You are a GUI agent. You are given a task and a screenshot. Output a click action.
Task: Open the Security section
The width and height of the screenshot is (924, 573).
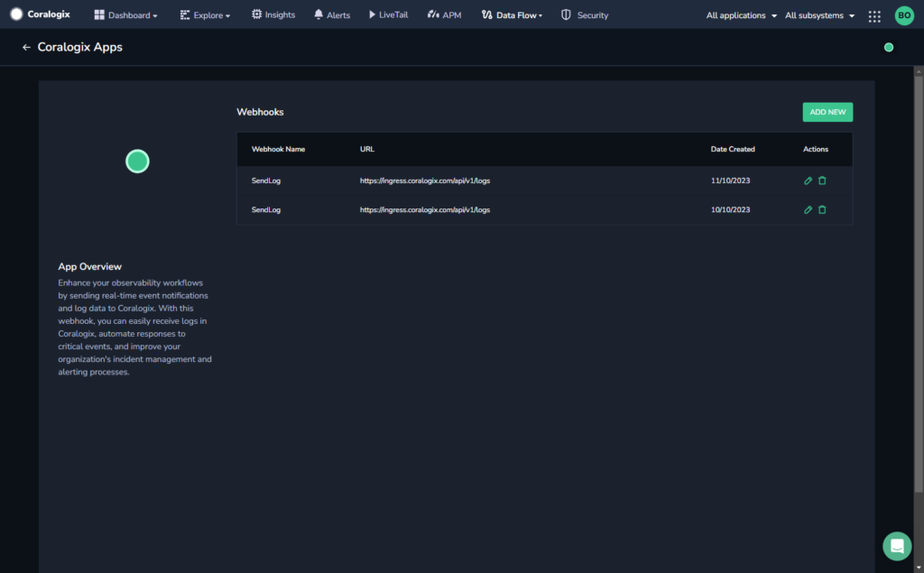[584, 14]
